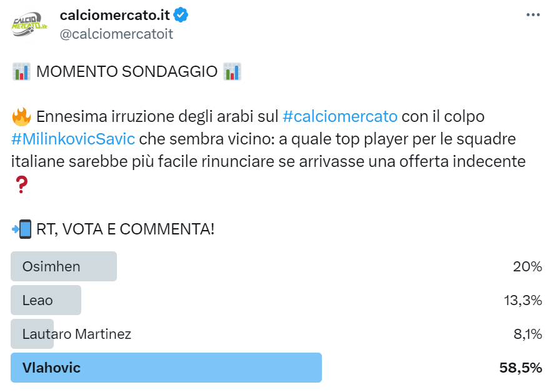Click the bar chart emoji before MOMENTO SONDAGGIO
Screen dimensions: 552x392
21,71
